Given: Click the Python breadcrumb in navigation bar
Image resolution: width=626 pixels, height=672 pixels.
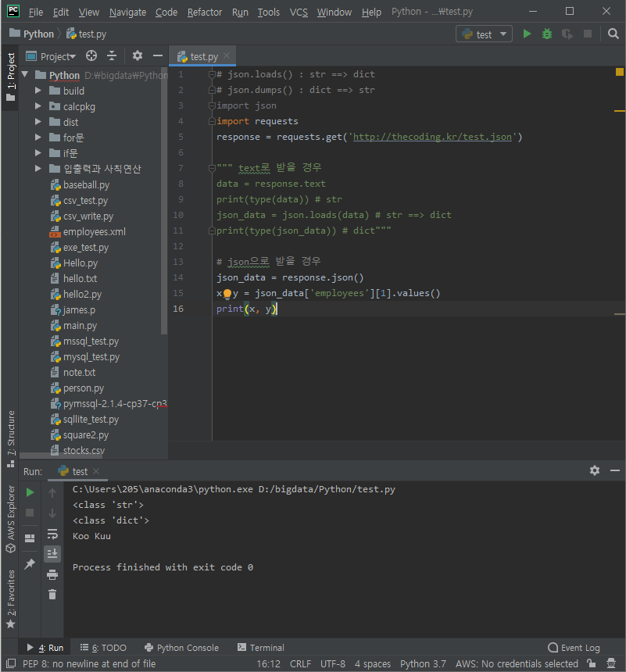Looking at the screenshot, I should [x=33, y=34].
